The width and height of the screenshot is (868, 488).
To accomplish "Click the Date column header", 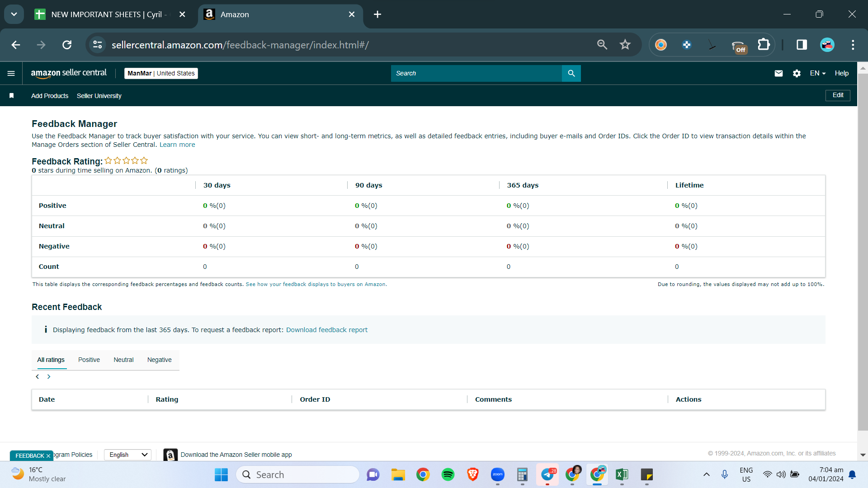I will [x=47, y=399].
